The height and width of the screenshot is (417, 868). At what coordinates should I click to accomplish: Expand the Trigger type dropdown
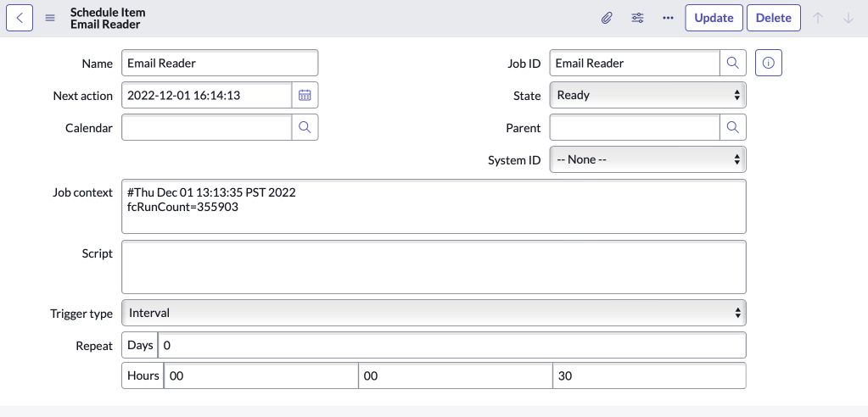pyautogui.click(x=434, y=313)
